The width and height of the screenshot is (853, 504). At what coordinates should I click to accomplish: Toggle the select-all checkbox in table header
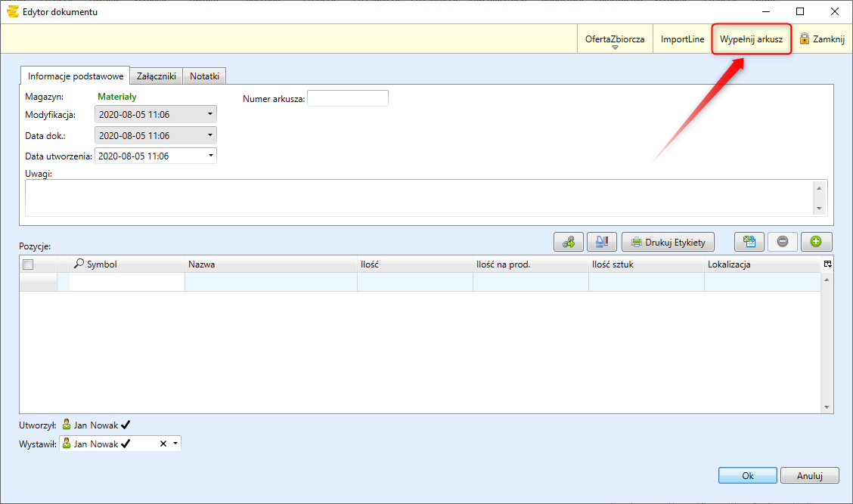(28, 264)
